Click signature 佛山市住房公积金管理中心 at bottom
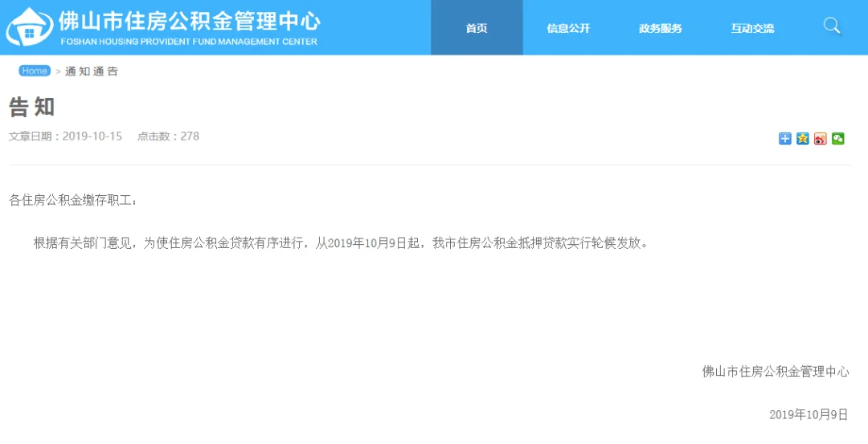This screenshot has width=868, height=444. [x=776, y=372]
